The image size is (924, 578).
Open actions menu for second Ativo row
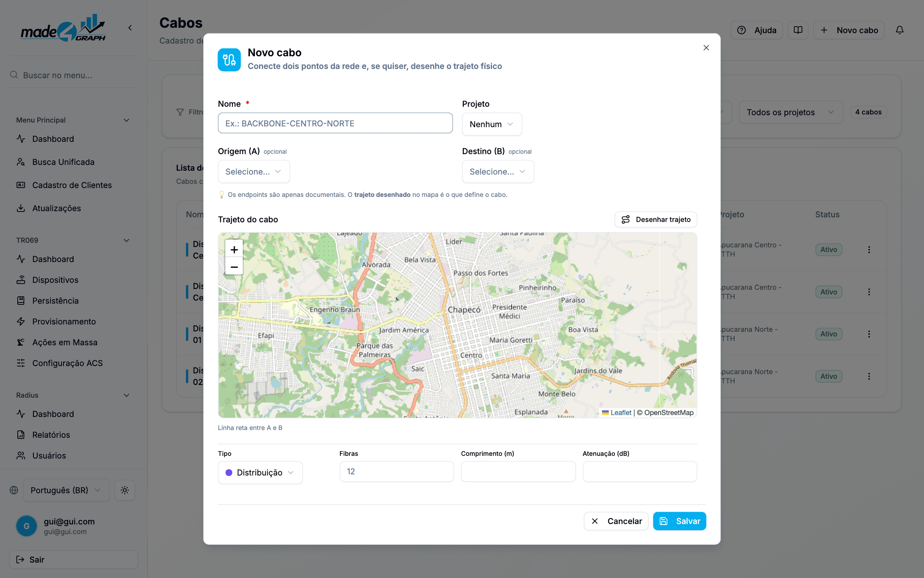pyautogui.click(x=869, y=292)
